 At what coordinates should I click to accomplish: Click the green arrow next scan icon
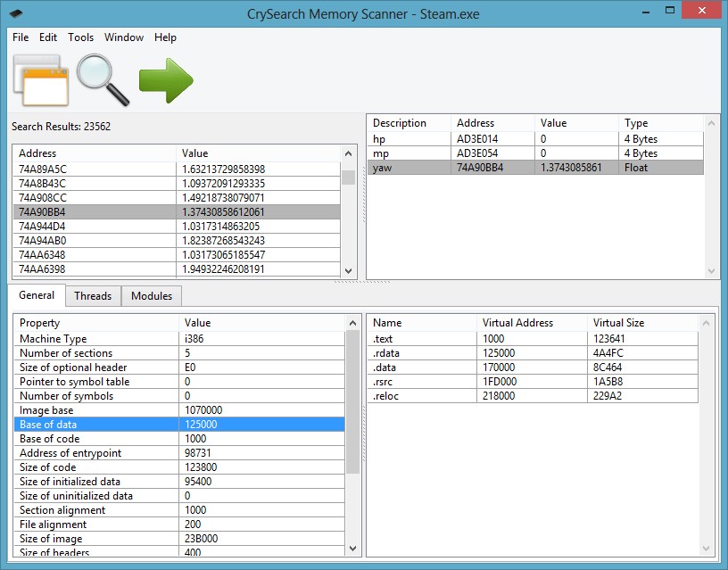click(x=166, y=80)
